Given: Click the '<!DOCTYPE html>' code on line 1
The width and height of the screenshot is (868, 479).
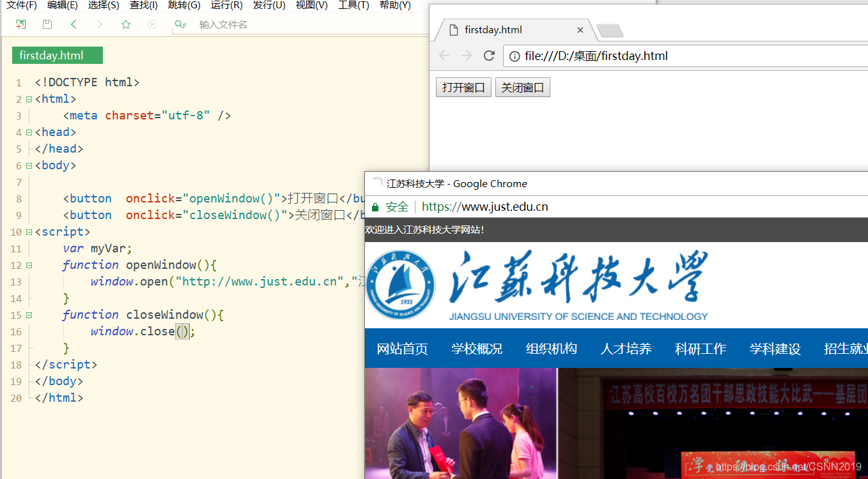Looking at the screenshot, I should (x=87, y=82).
